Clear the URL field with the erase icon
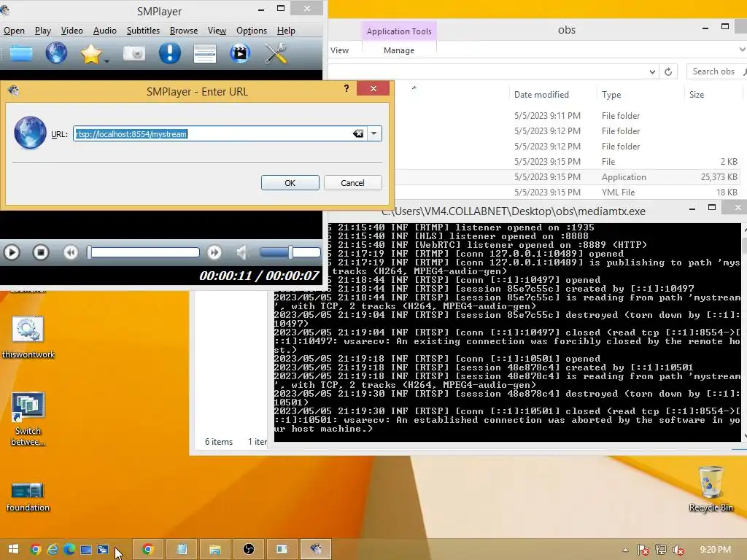Image resolution: width=747 pixels, height=560 pixels. pyautogui.click(x=358, y=134)
